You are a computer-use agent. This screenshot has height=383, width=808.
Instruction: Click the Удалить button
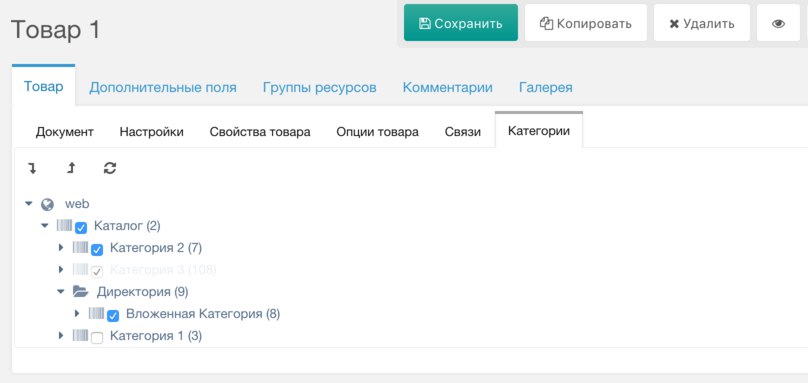click(702, 23)
